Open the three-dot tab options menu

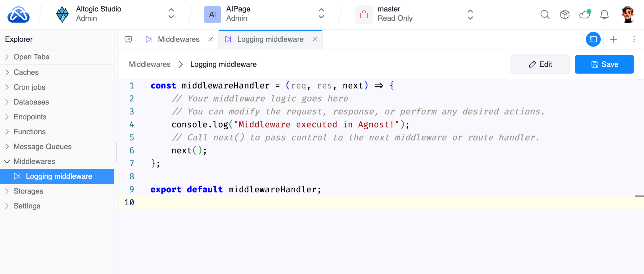pos(634,39)
